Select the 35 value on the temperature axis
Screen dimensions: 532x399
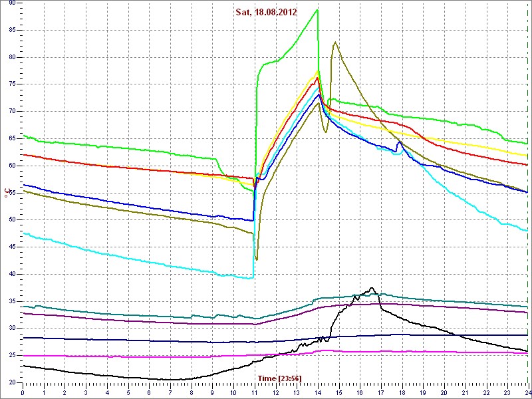coord(12,301)
